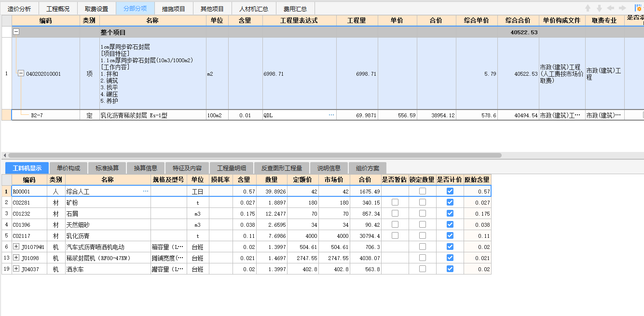The image size is (644, 316).
Task: Open the 取费设置 tab
Action: [96, 9]
